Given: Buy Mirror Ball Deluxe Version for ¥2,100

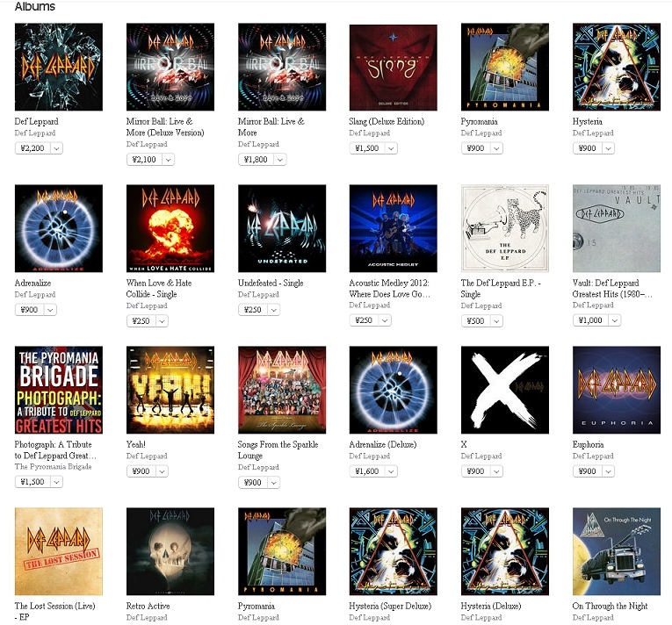Looking at the screenshot, I should tap(144, 160).
